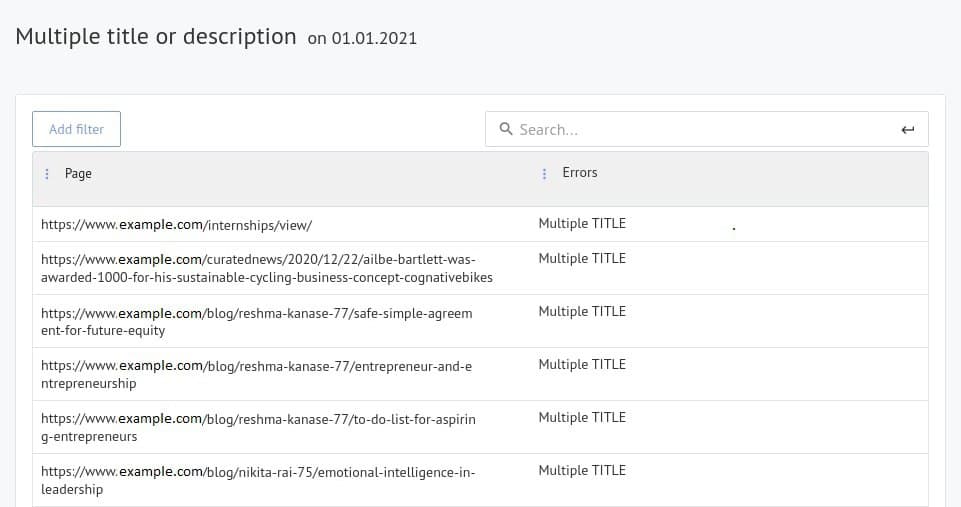Click the report date 01.01.2021
The width and height of the screenshot is (961, 507).
(x=373, y=39)
